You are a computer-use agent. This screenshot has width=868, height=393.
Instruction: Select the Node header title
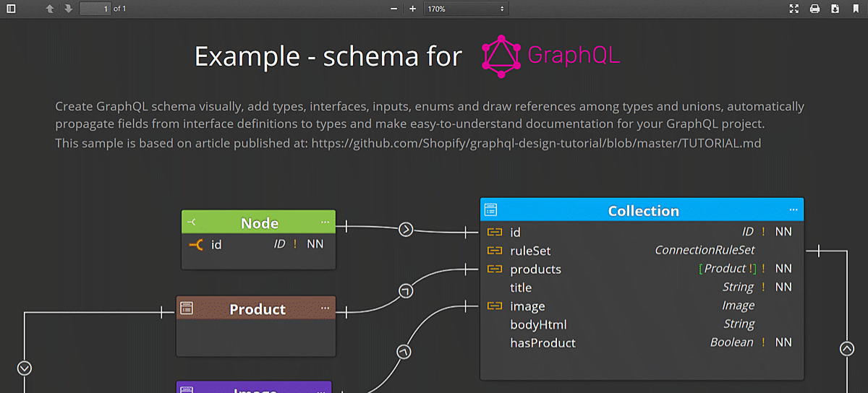[260, 223]
